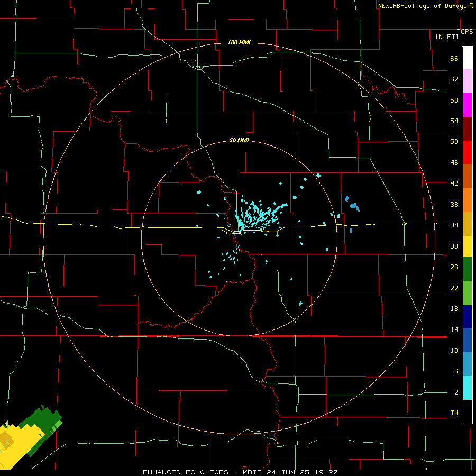Click the orange 38 kft legend swatch

click(467, 200)
